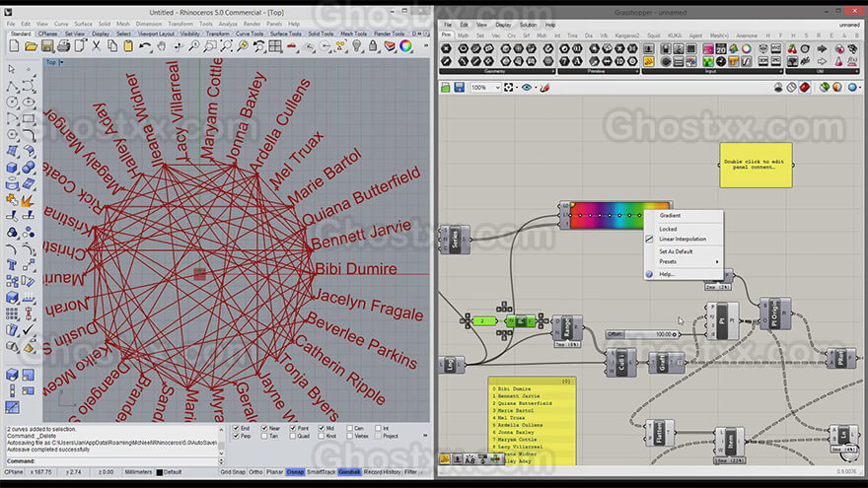Image resolution: width=868 pixels, height=488 pixels.
Task: Open the Curve menu in Rhino
Action: 61,25
